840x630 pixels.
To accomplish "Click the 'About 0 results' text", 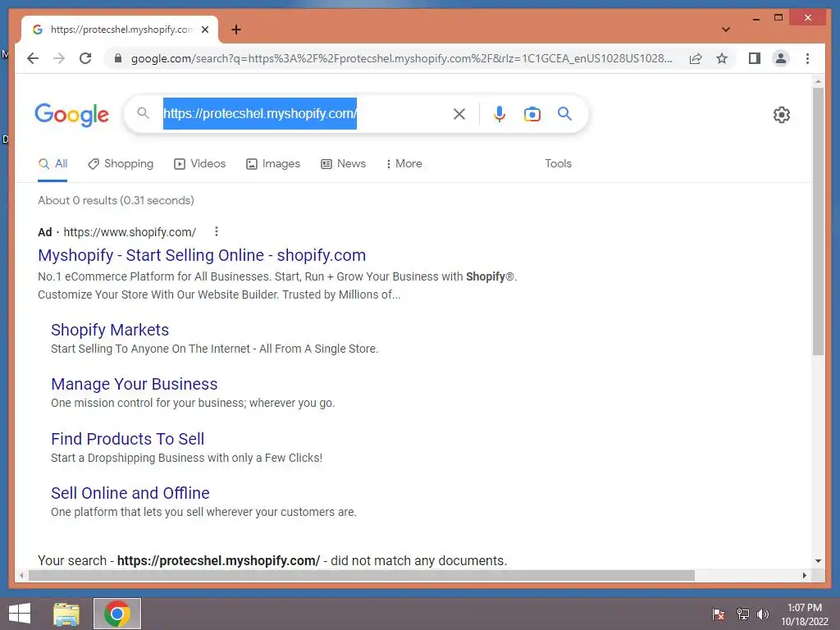I will pyautogui.click(x=116, y=200).
